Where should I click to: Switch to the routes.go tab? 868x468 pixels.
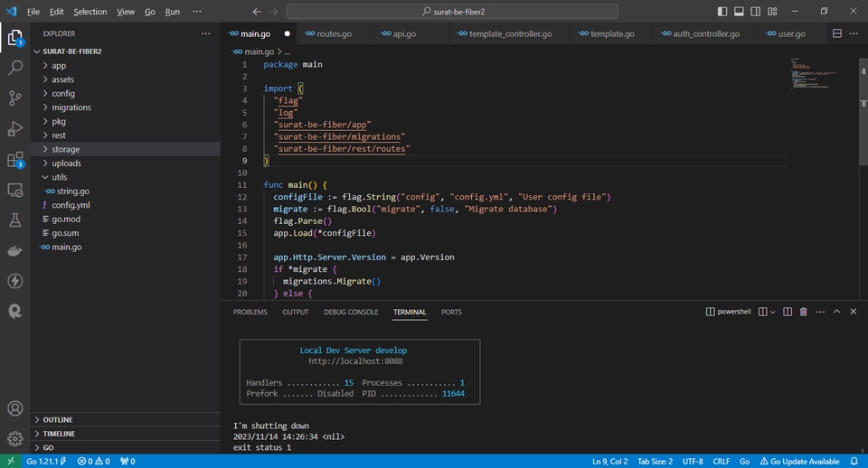334,33
